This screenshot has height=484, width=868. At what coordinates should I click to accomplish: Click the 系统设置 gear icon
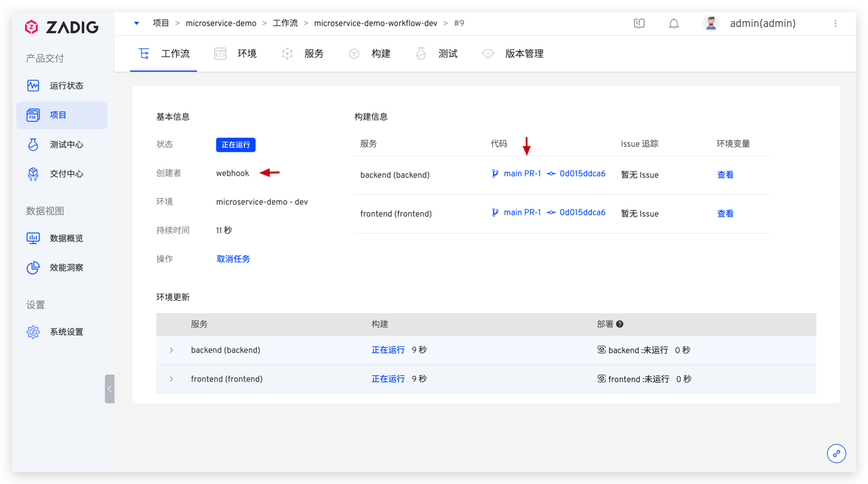33,332
